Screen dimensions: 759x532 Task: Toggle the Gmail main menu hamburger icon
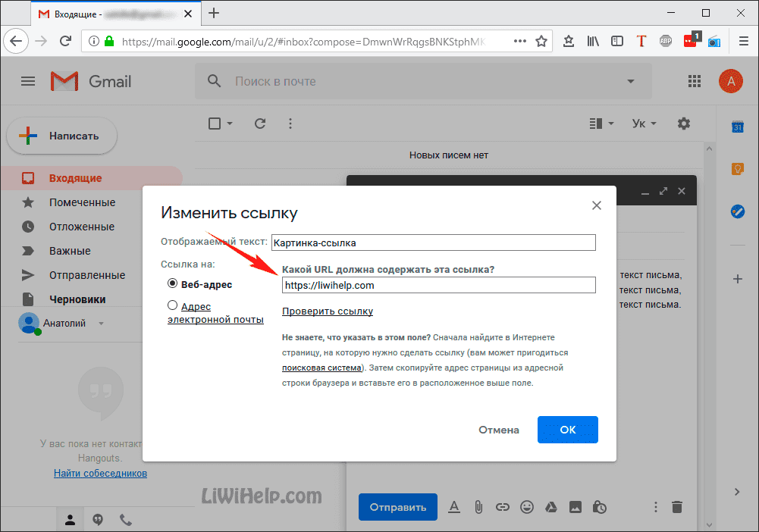coord(28,81)
